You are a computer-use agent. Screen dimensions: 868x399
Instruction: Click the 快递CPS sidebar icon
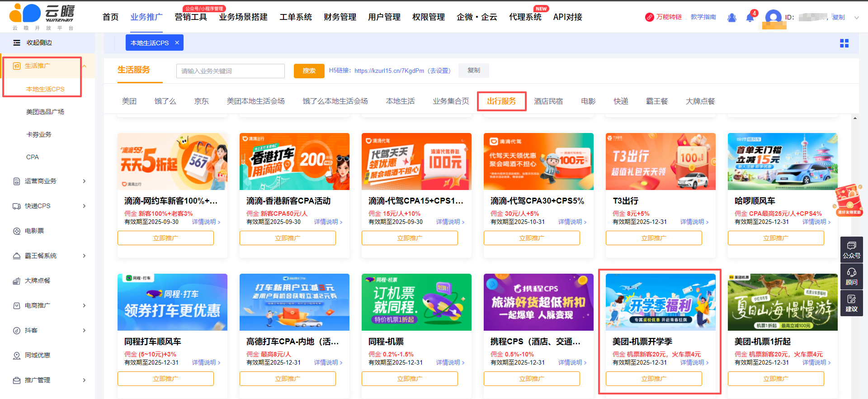tap(17, 206)
